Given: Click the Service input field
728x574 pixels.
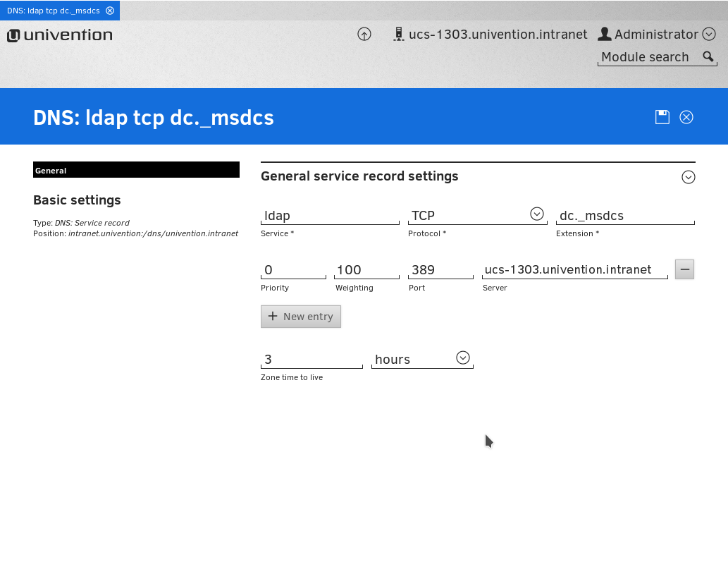Looking at the screenshot, I should pos(330,216).
